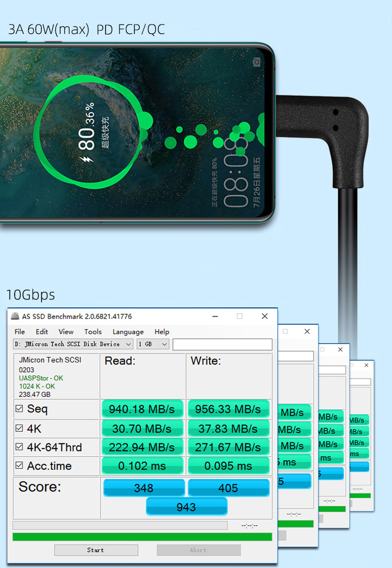This screenshot has height=568, width=392.
Task: Tap the lightning bolt charging icon
Action: click(87, 160)
